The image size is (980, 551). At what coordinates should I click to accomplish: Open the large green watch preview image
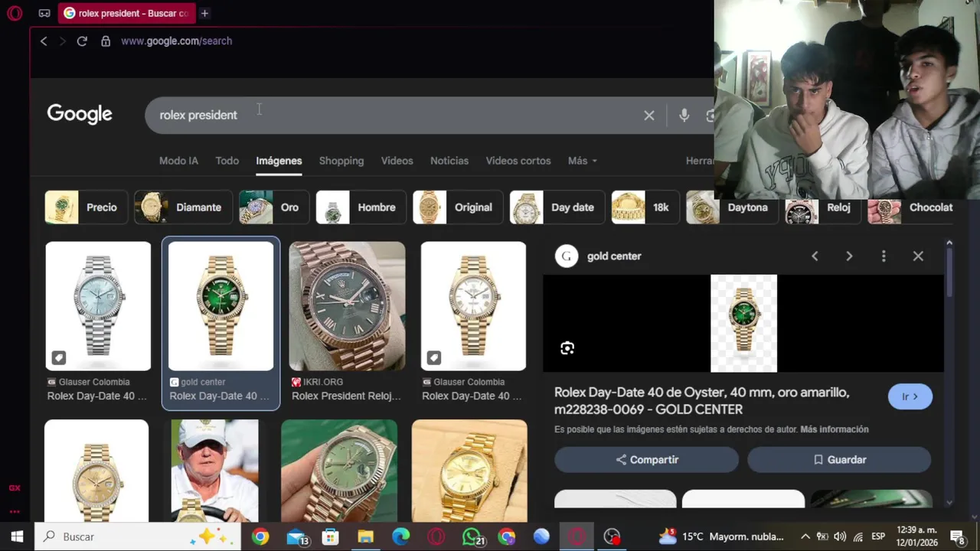pos(743,324)
